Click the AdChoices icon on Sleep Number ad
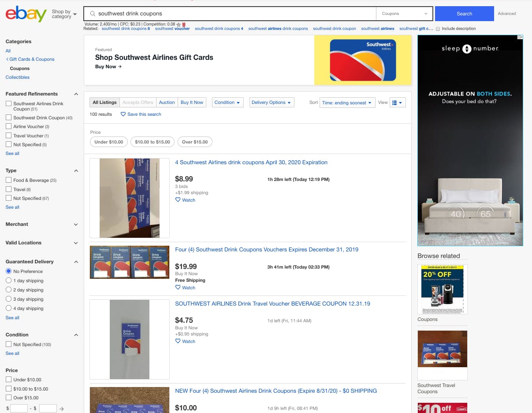This screenshot has width=532, height=413. (x=520, y=37)
